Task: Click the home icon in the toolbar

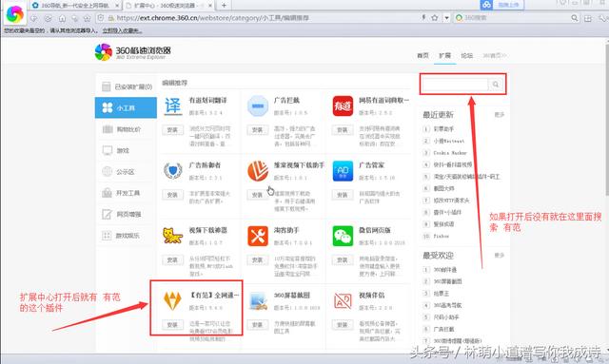Action: (x=62, y=18)
